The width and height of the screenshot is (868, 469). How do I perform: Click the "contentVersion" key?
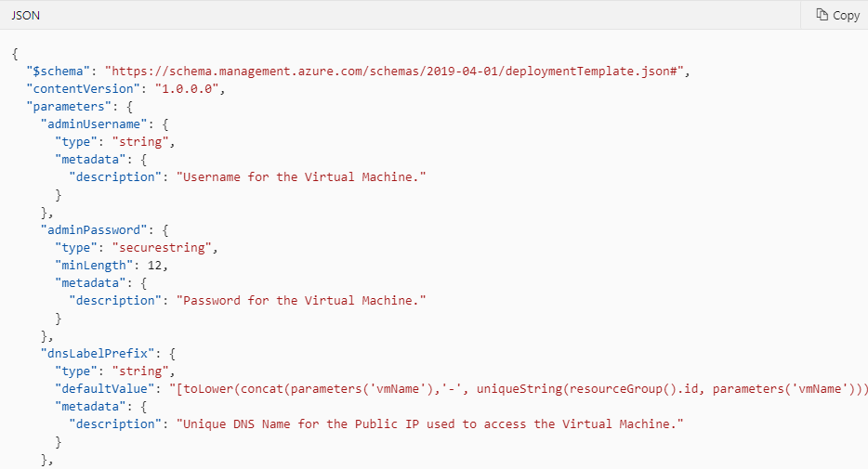[x=83, y=89]
